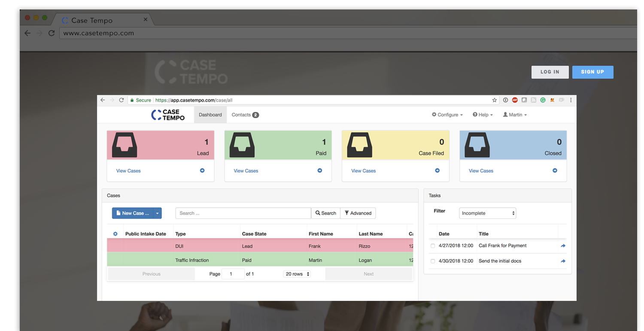Open the '20 rows' page size selector

[296, 274]
